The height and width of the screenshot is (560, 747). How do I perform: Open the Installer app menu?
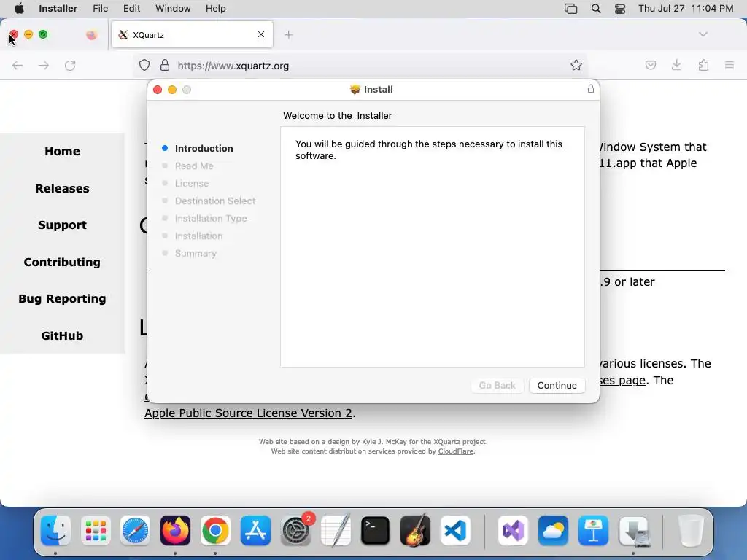tap(58, 8)
